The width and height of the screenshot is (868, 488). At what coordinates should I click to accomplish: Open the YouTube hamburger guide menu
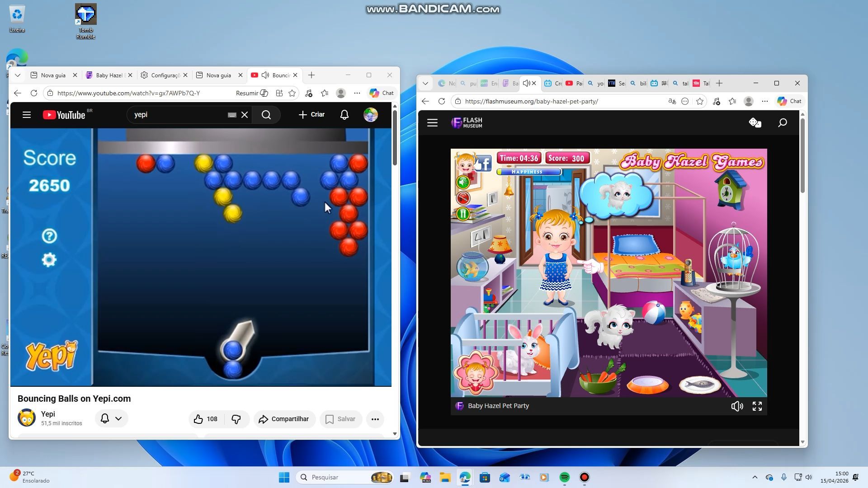[27, 115]
